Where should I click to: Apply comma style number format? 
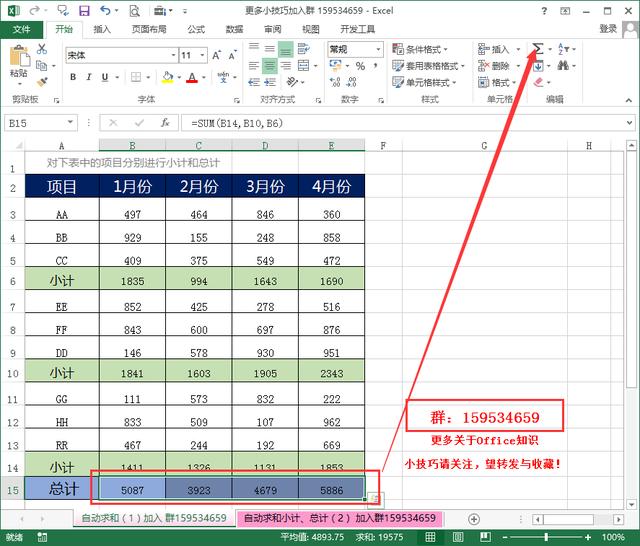coord(375,66)
